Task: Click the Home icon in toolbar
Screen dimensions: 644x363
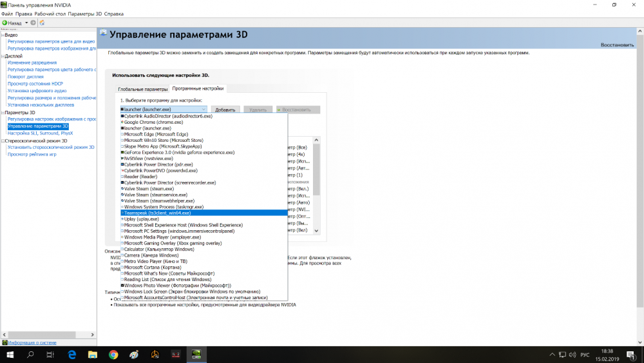Action: [42, 23]
